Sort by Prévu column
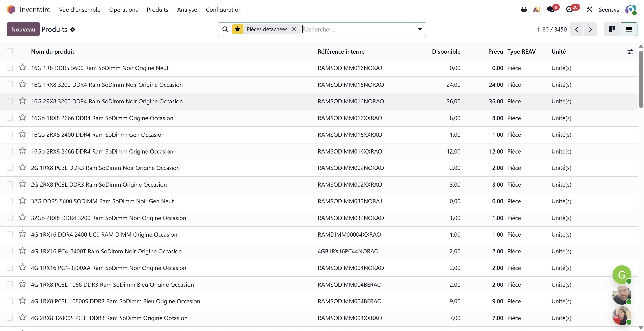644x331 pixels. click(x=496, y=51)
